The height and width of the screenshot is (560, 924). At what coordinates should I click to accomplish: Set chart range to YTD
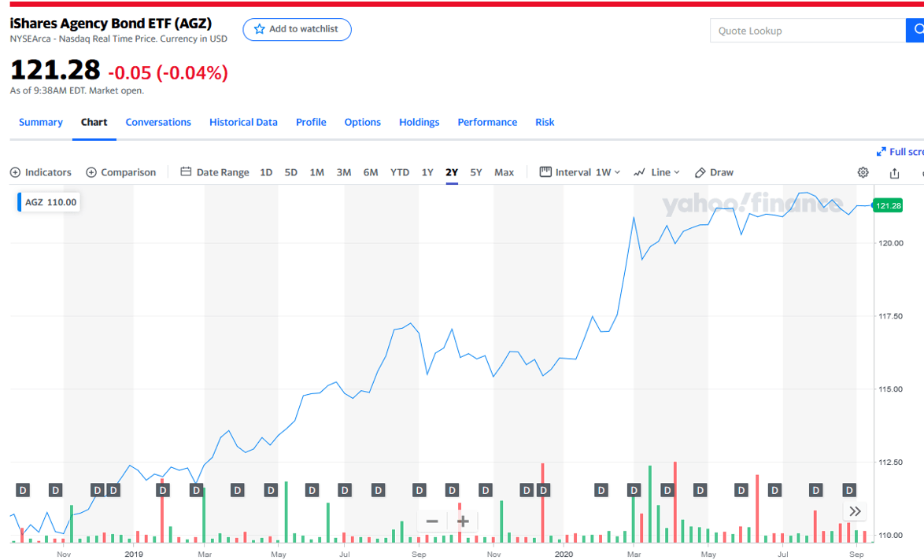click(400, 172)
